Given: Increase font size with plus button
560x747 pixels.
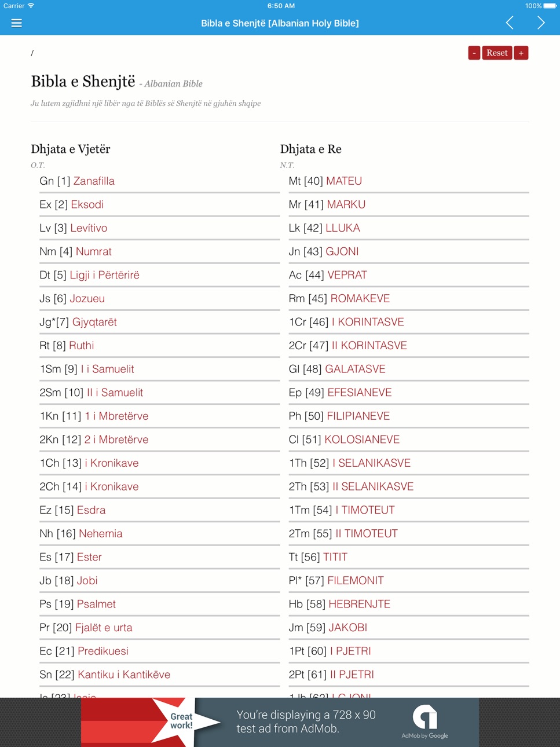Looking at the screenshot, I should pos(521,53).
